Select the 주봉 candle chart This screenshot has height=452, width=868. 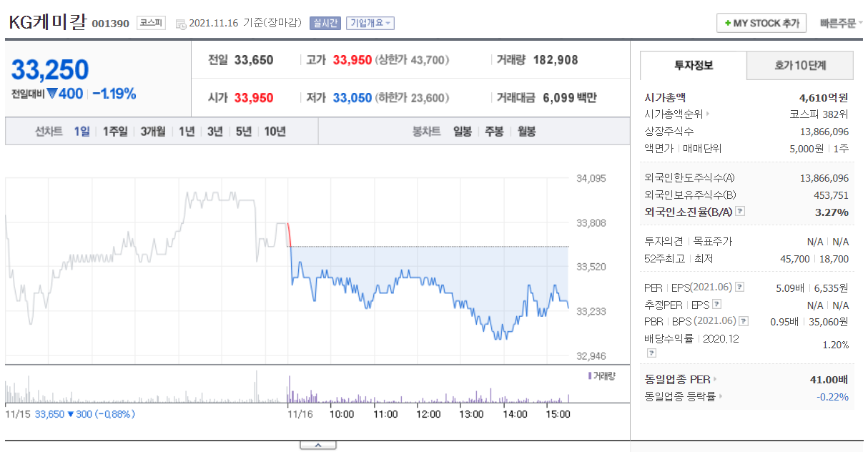(x=494, y=132)
